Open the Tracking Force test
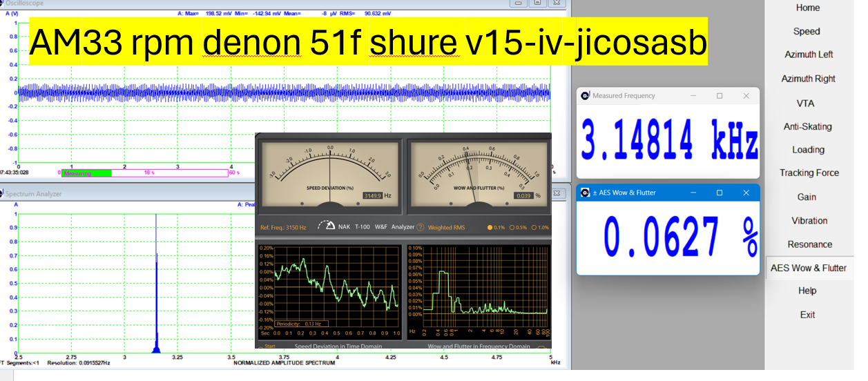The width and height of the screenshot is (868, 381). coord(809,173)
